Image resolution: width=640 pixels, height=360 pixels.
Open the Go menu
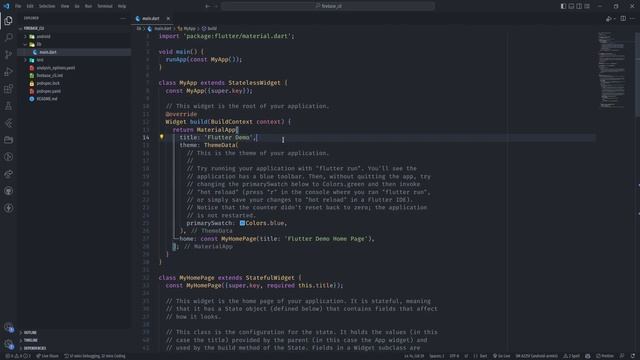pyautogui.click(x=77, y=6)
